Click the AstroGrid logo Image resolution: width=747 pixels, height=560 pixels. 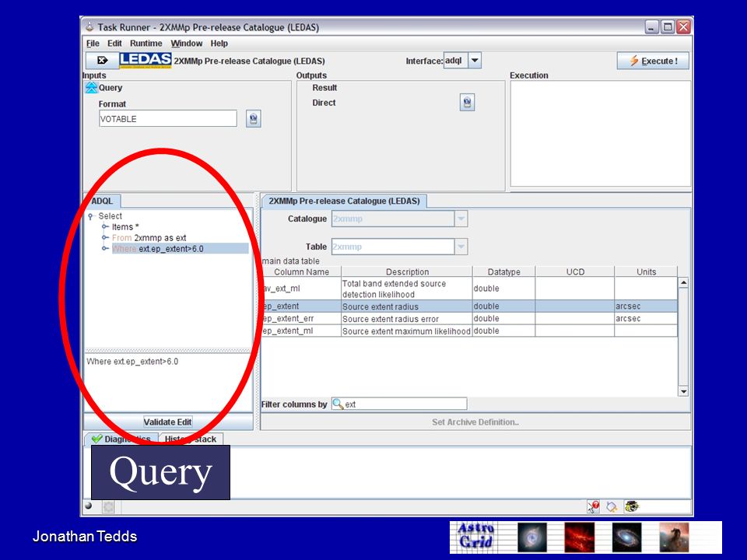point(475,537)
